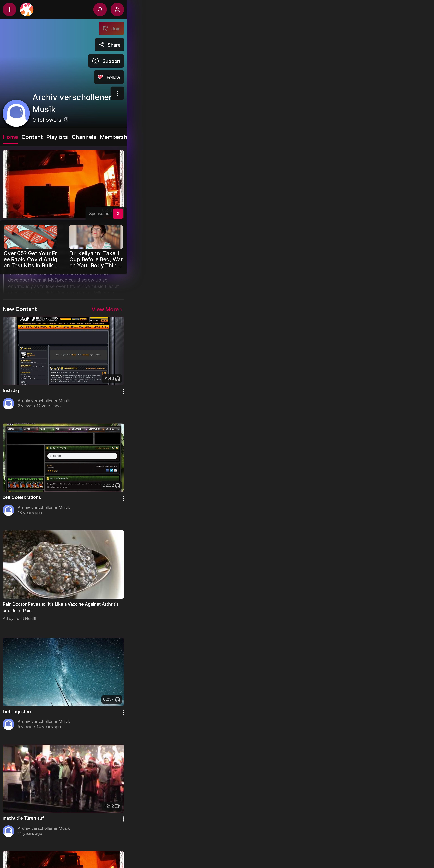Screen dimensions: 434x868
Task: Click the celtic celebrations title
Action: pos(22,497)
